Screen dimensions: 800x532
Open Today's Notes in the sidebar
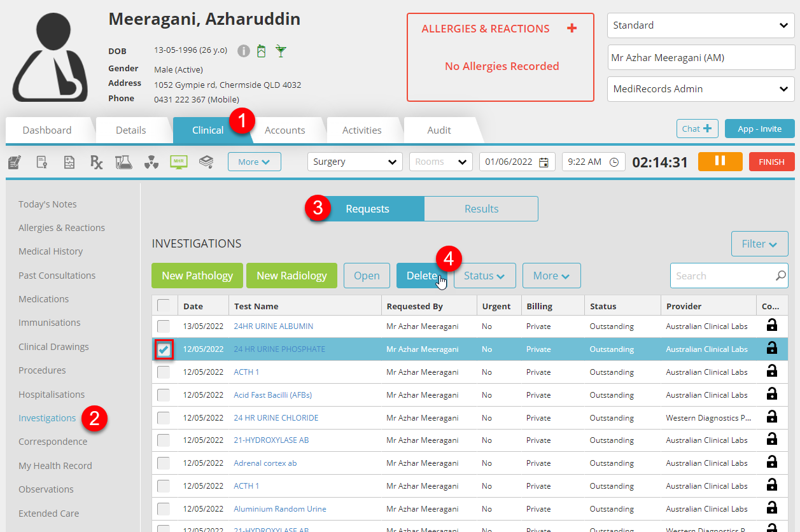pyautogui.click(x=47, y=204)
